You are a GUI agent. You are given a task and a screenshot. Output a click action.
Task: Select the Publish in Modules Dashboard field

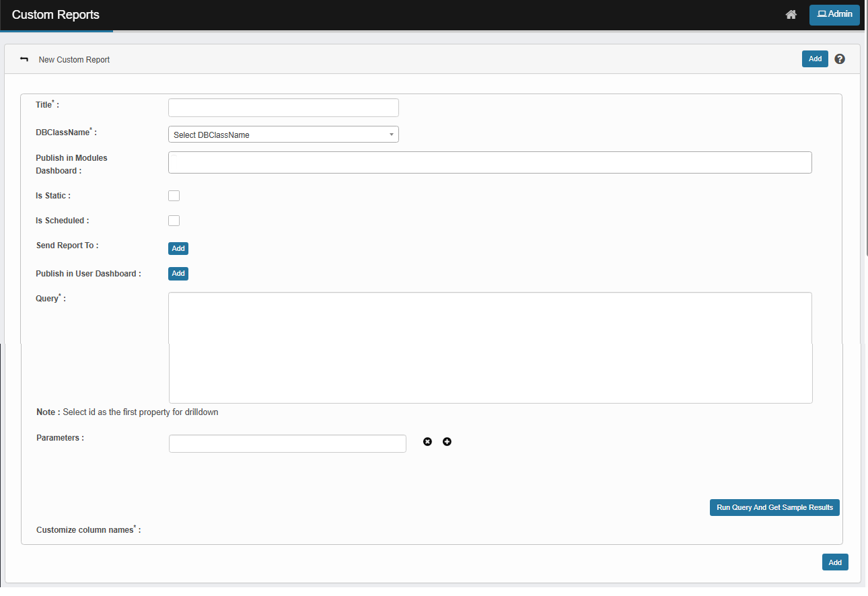point(490,162)
